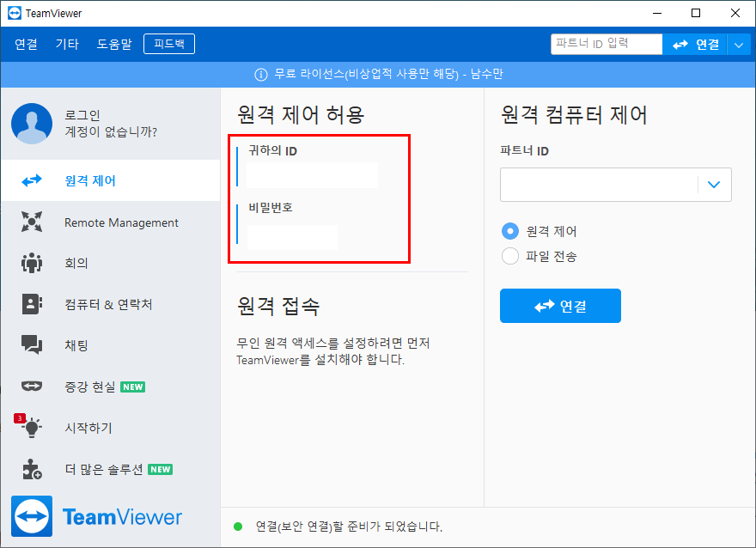Image resolution: width=756 pixels, height=548 pixels.
Task: Click the 무료 라이선스 banner text
Action: point(388,74)
